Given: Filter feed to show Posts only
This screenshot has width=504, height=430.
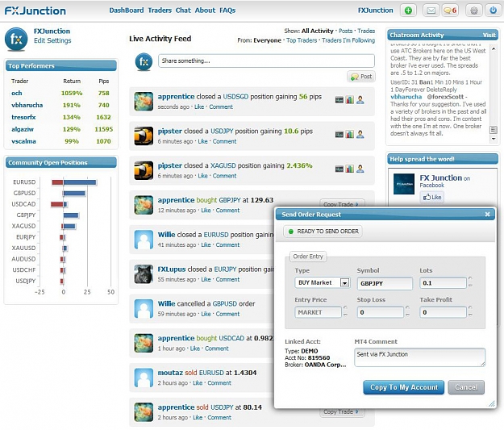Looking at the screenshot, I should coord(345,31).
